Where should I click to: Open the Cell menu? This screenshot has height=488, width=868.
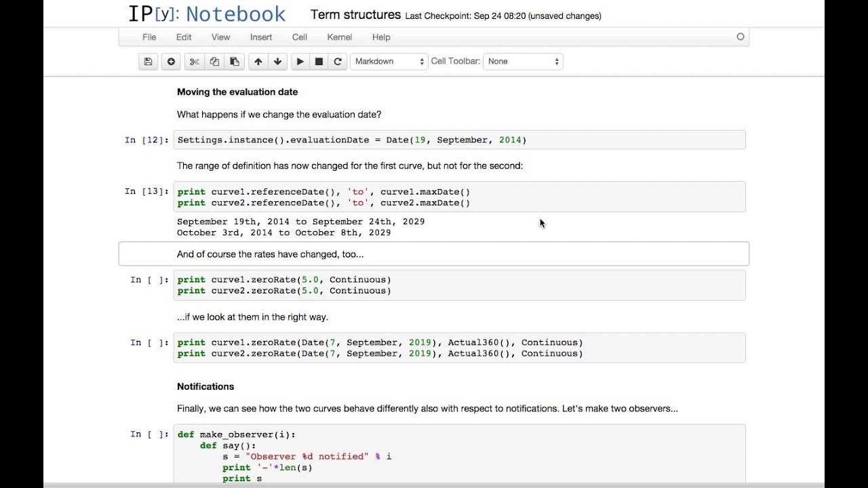(x=300, y=37)
